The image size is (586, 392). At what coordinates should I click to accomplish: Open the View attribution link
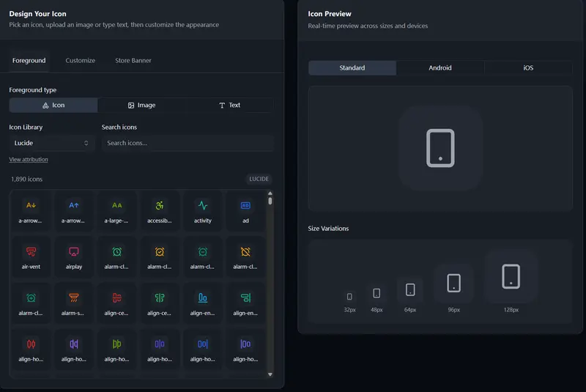(x=29, y=160)
